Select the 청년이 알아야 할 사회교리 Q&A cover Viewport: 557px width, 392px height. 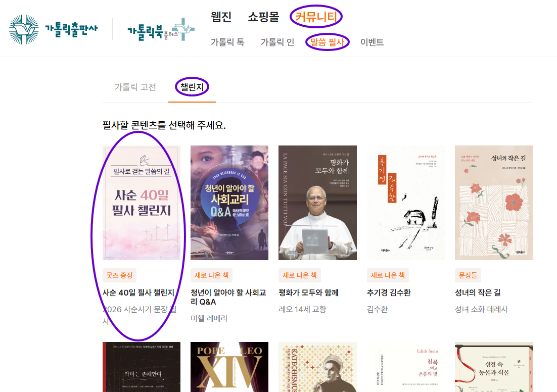229,203
